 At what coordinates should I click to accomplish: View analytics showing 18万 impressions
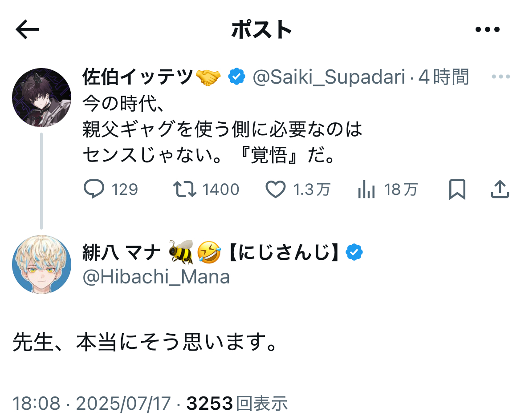click(366, 190)
